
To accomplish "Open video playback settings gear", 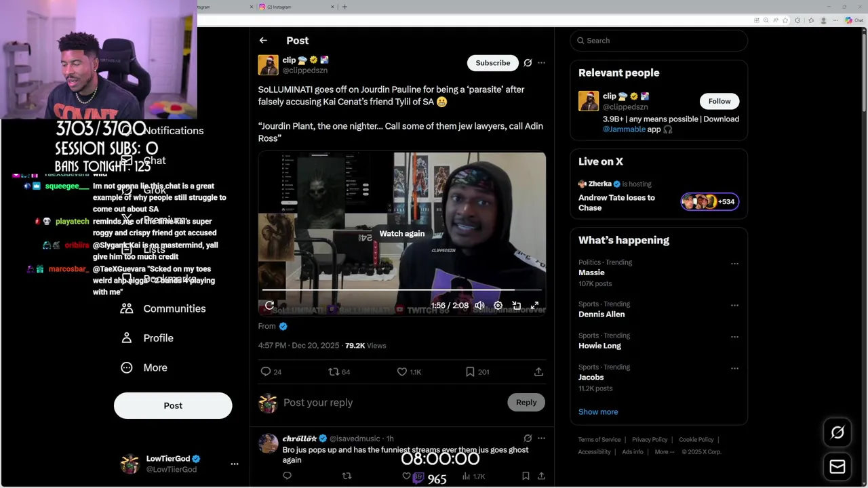I will (498, 306).
